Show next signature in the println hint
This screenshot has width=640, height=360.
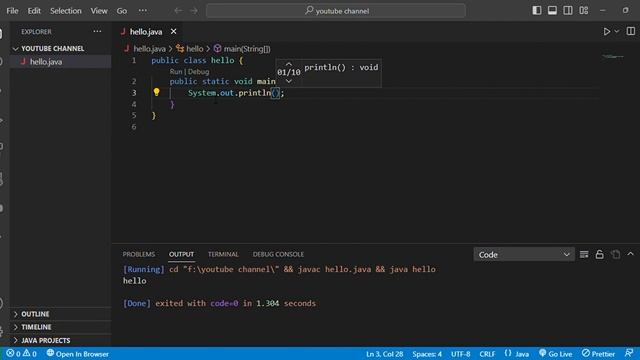click(x=289, y=81)
